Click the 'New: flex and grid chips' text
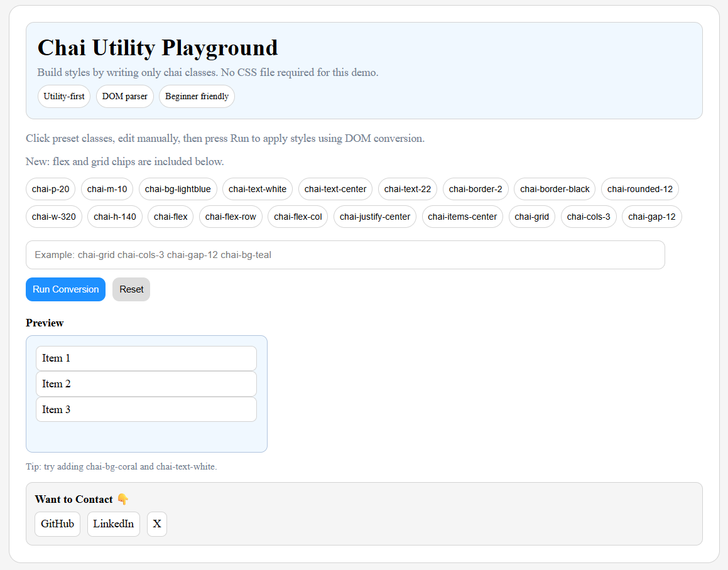This screenshot has width=728, height=570. point(125,161)
